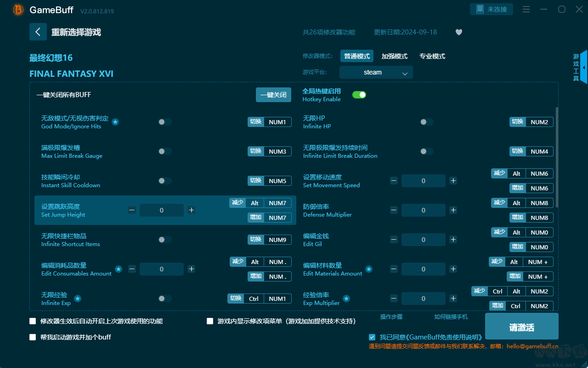Go back with the arrow button

click(38, 32)
